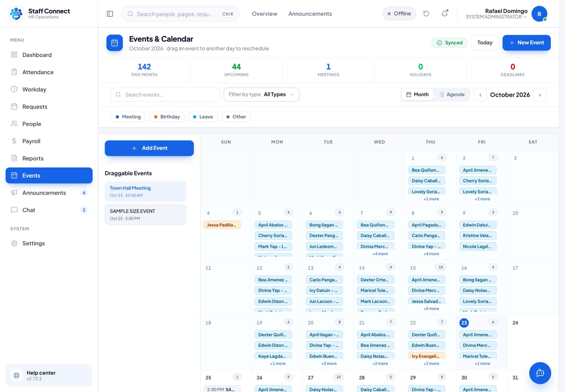Toggle the Meeting type filter chip

tap(128, 117)
